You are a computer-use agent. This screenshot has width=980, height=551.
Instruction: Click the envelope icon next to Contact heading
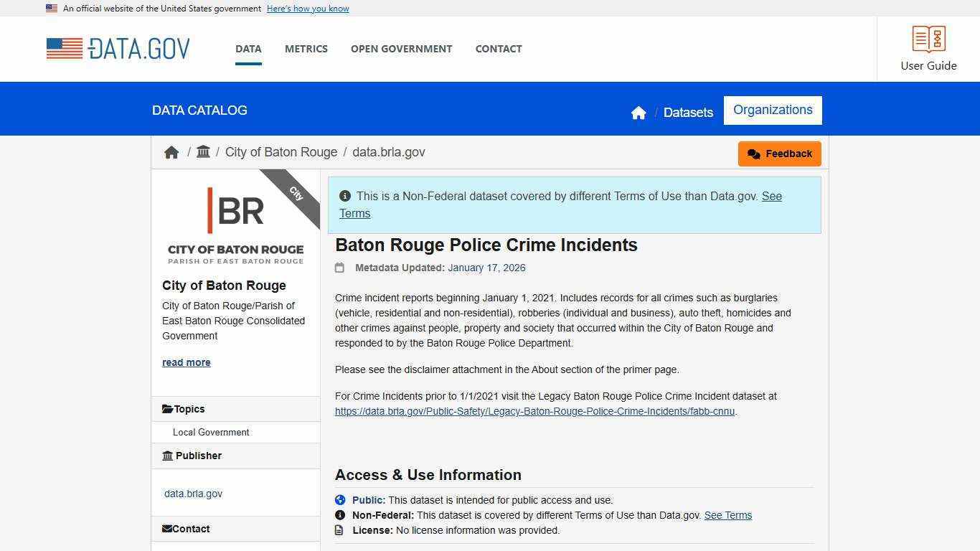167,528
